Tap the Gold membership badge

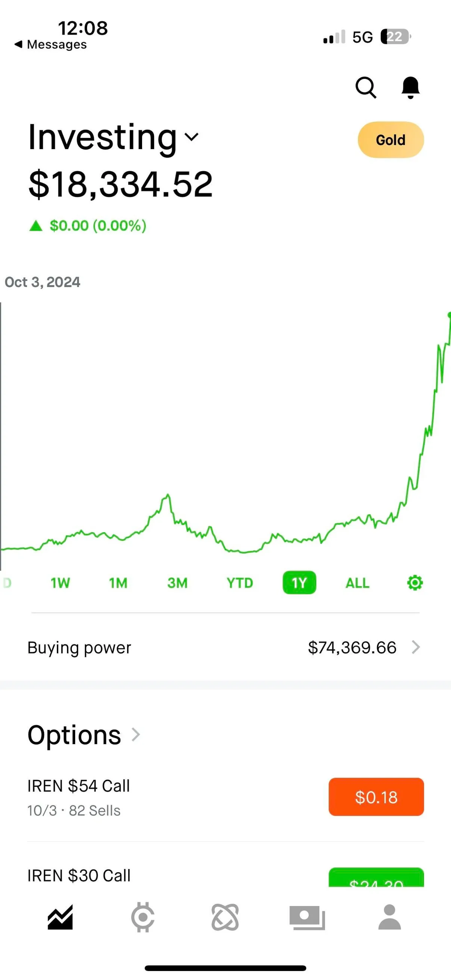pyautogui.click(x=390, y=140)
